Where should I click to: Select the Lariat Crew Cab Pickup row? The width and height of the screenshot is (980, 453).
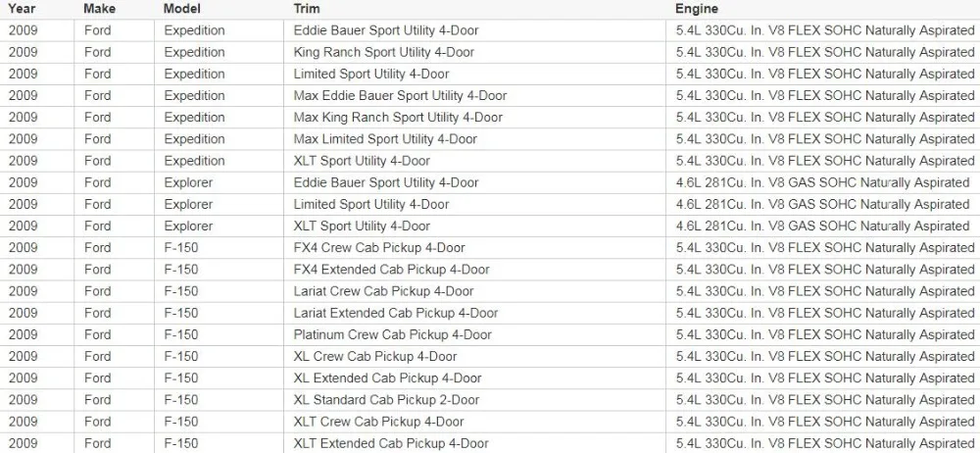coord(490,291)
